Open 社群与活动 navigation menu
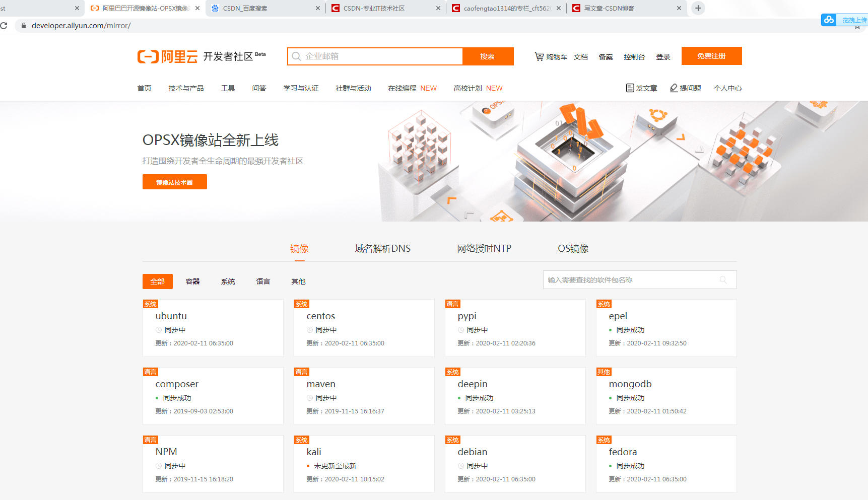Screen dimensions: 868x500 point(353,88)
